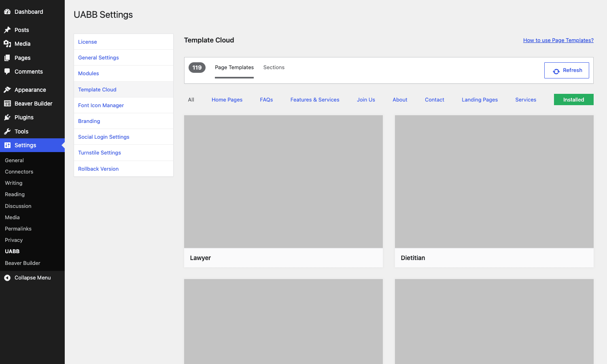
Task: Open Rollback Version tab
Action: tap(123, 169)
